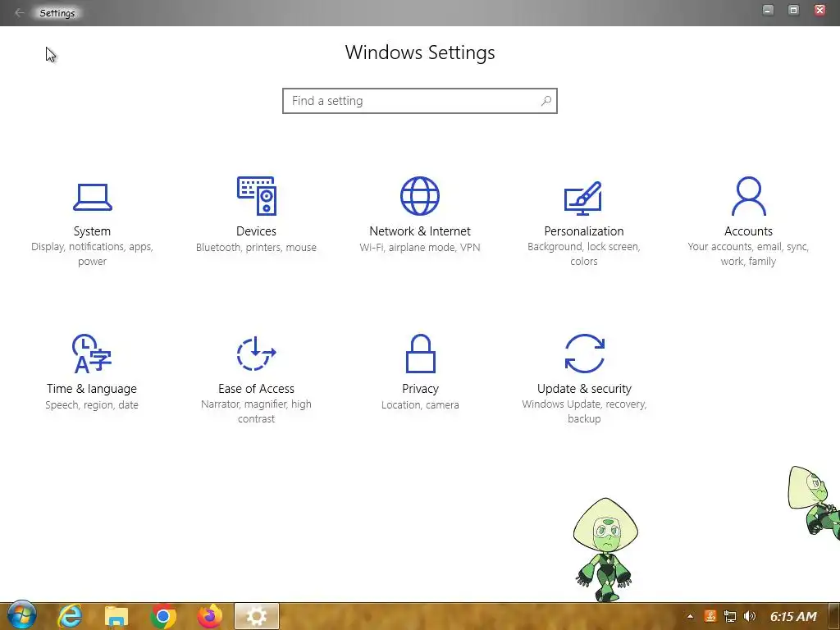Click the Peridot desktop pet standing on the taskbar
The width and height of the screenshot is (840, 630).
click(605, 550)
